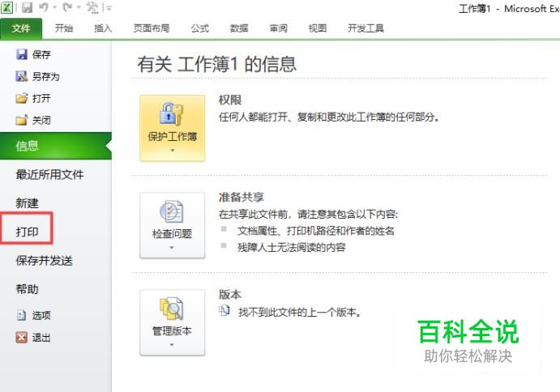560x392 pixels.
Task: Switch to the 公式 ribbon tab
Action: tap(199, 28)
